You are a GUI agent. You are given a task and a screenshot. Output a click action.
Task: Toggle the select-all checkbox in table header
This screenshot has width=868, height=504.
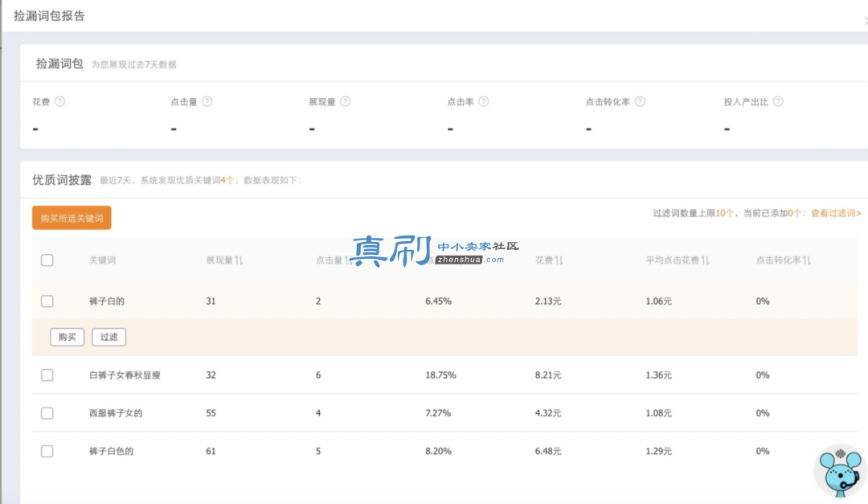pyautogui.click(x=47, y=260)
